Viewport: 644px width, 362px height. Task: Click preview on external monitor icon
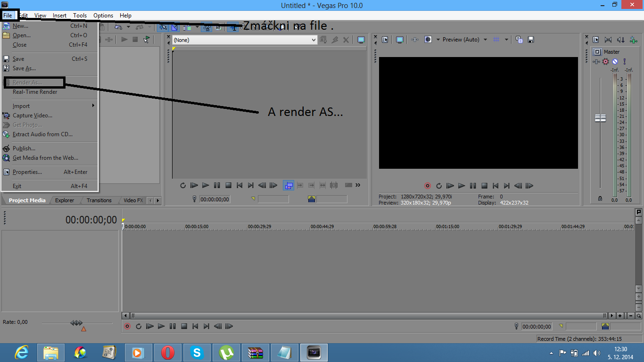400,40
